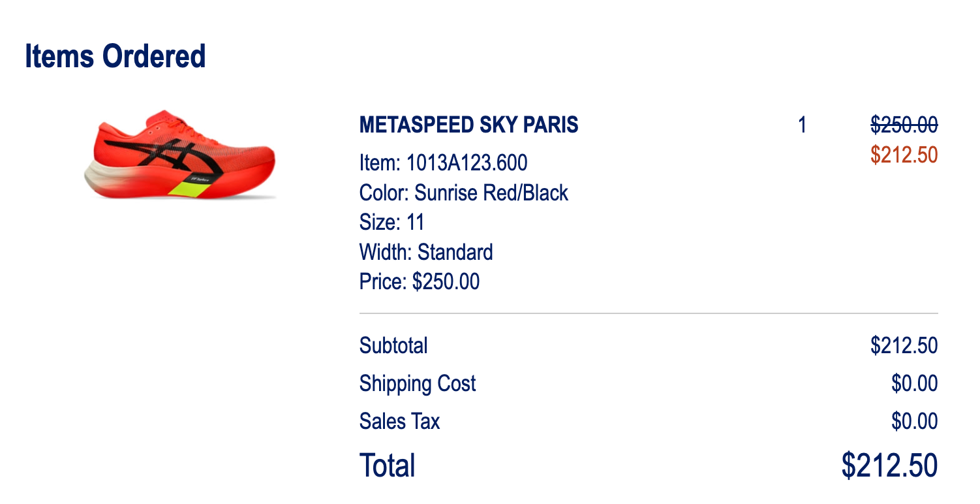Click the Subtotal label
Screen dimensions: 980x504
(x=393, y=345)
